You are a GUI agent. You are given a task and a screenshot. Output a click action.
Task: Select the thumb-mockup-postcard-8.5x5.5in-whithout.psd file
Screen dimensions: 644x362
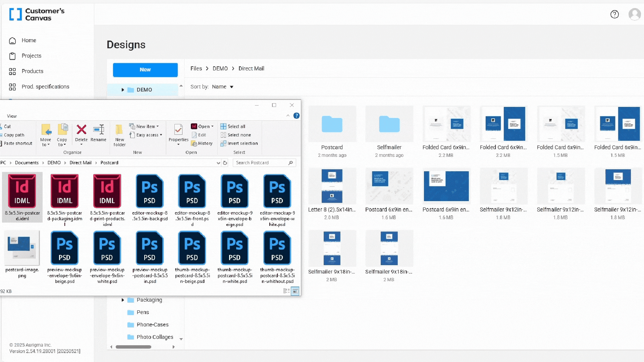pyautogui.click(x=277, y=257)
